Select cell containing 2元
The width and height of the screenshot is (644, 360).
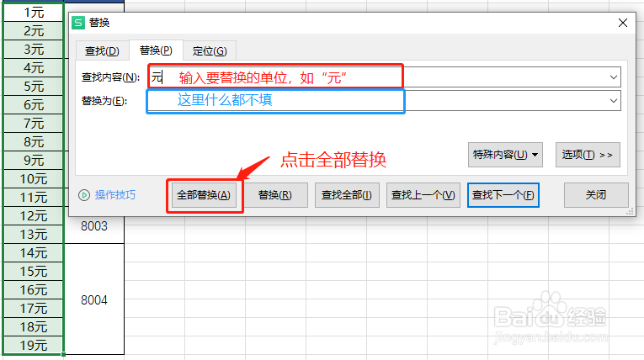[34, 31]
